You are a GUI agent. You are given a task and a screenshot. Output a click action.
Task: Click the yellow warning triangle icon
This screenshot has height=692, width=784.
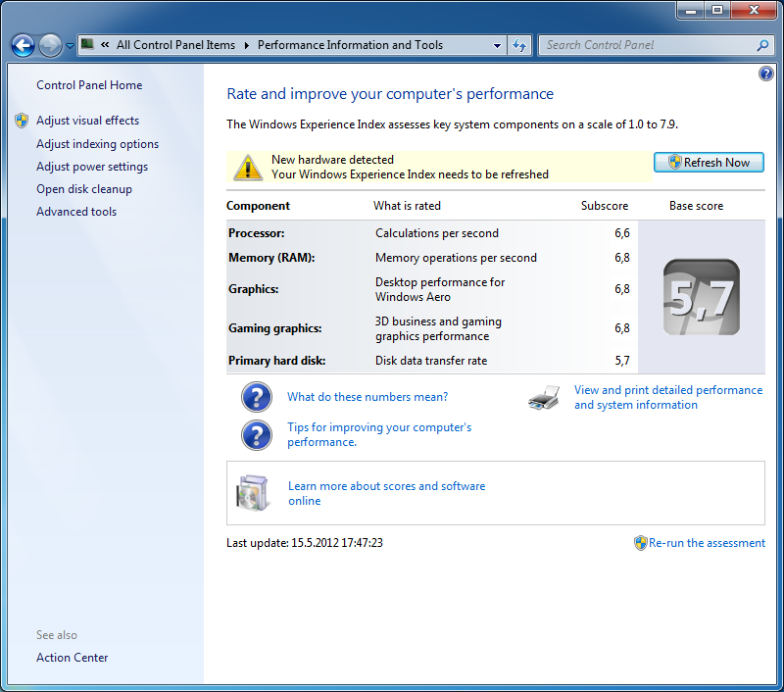pyautogui.click(x=248, y=168)
